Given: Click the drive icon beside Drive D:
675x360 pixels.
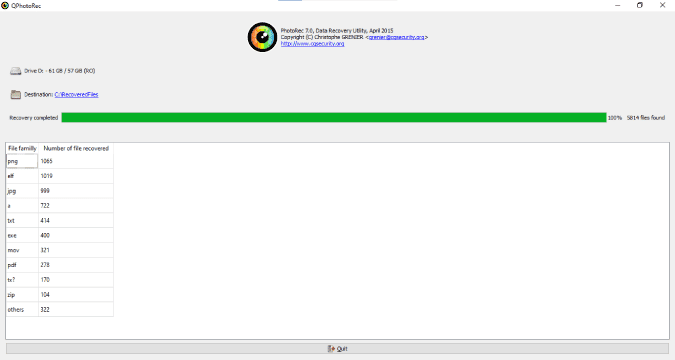Looking at the screenshot, I should point(15,71).
